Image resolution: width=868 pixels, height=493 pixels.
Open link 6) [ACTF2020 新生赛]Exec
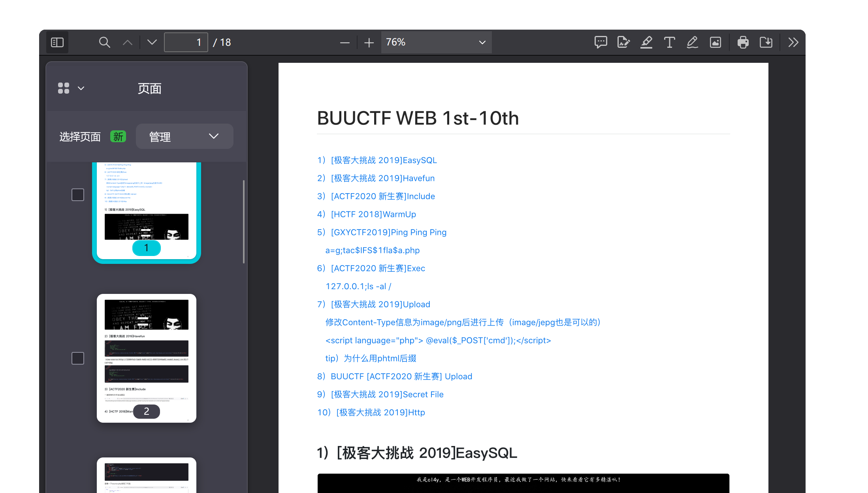[x=371, y=269]
